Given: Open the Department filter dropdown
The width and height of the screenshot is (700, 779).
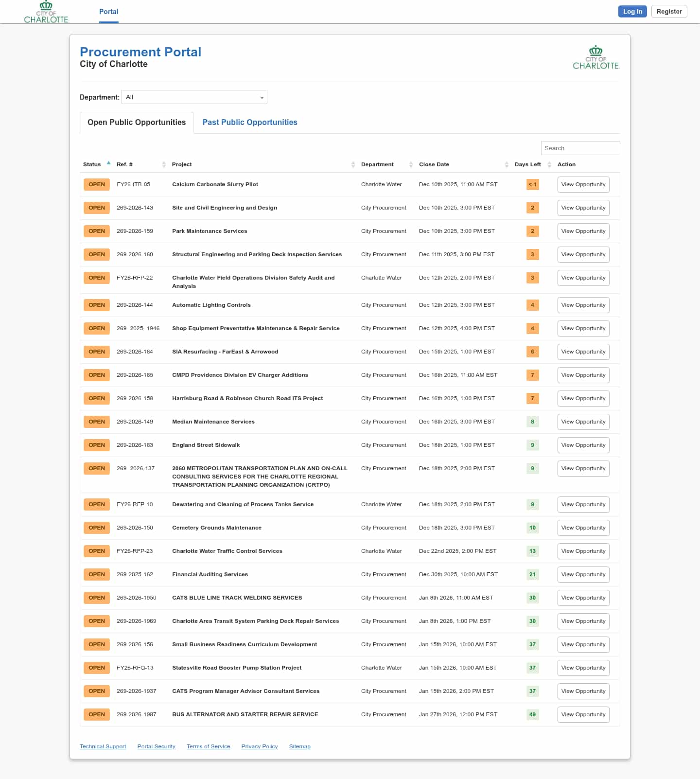Looking at the screenshot, I should 194,97.
